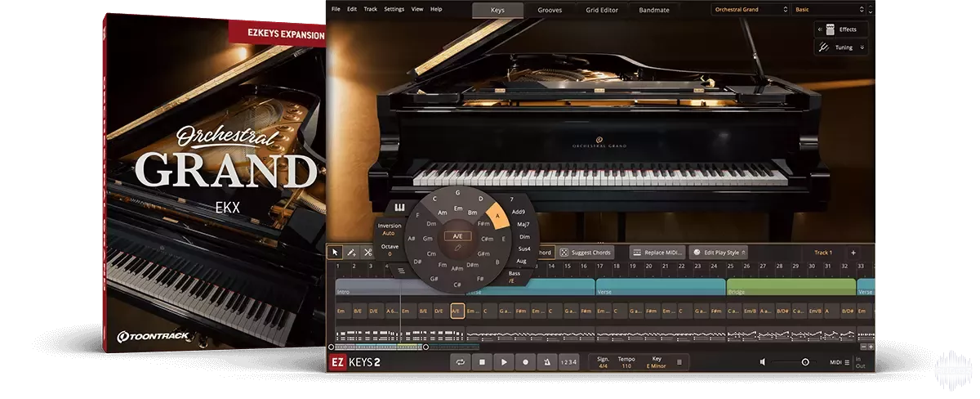This screenshot has height=399, width=980.
Task: Zoom out timeline with minus button
Action: point(862,347)
